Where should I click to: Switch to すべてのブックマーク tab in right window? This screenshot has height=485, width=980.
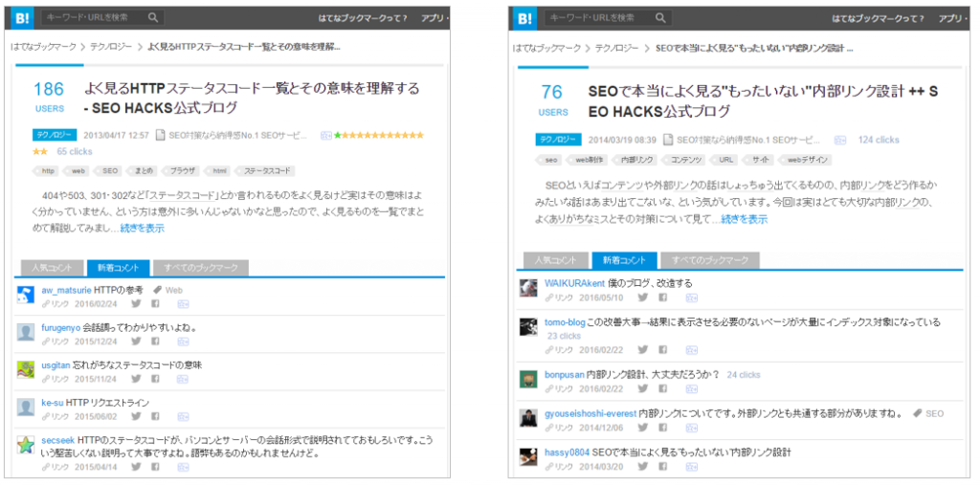tap(710, 260)
